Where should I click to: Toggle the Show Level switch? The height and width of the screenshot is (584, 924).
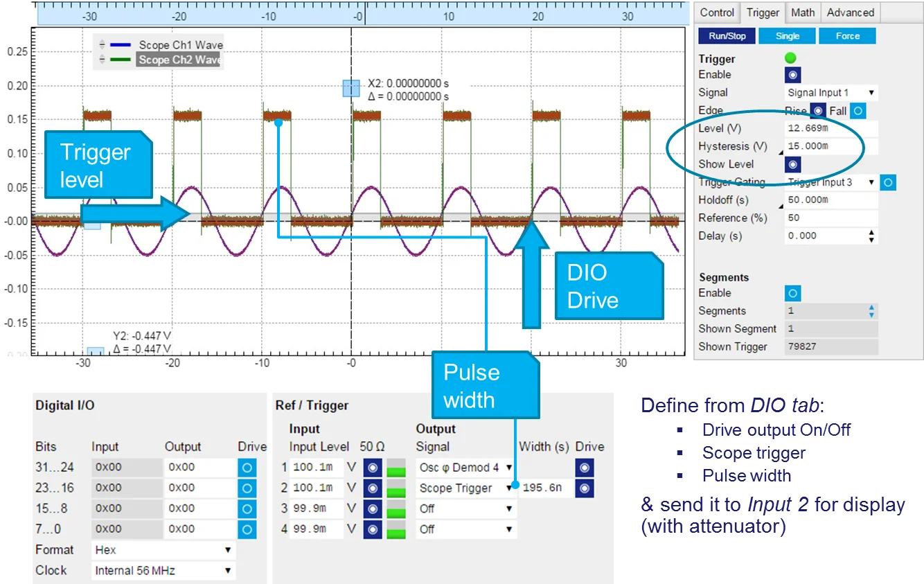tap(792, 164)
